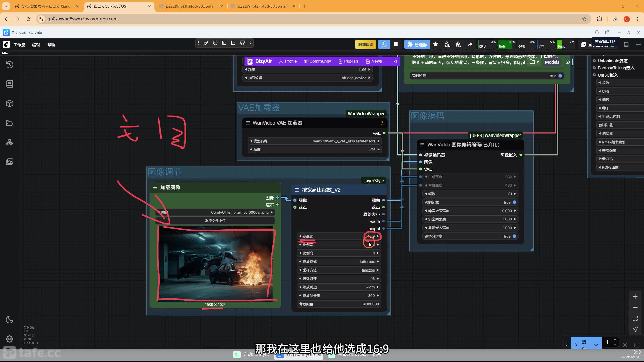Screen dimensions: 644x362
Task: Collapse the BizyAir toolbar arrow
Action: (x=395, y=61)
